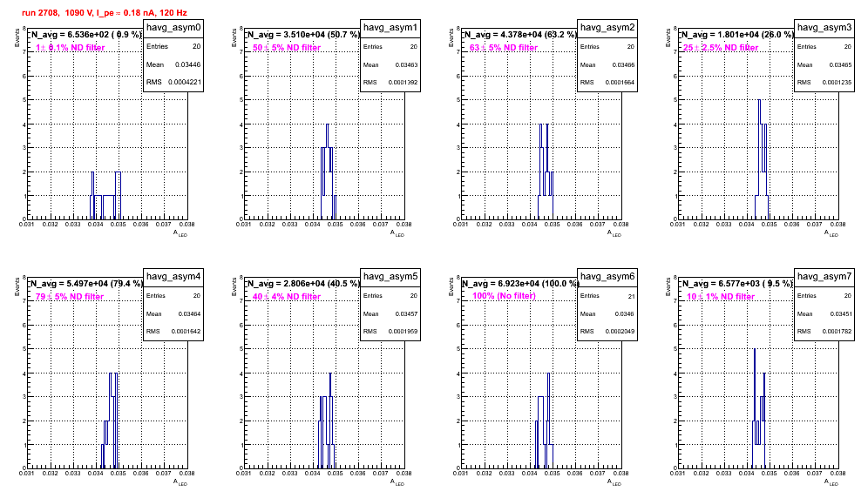Pick the magenta '1± 0.1% ND filter' label
This screenshot has height=498, width=868.
click(x=71, y=48)
